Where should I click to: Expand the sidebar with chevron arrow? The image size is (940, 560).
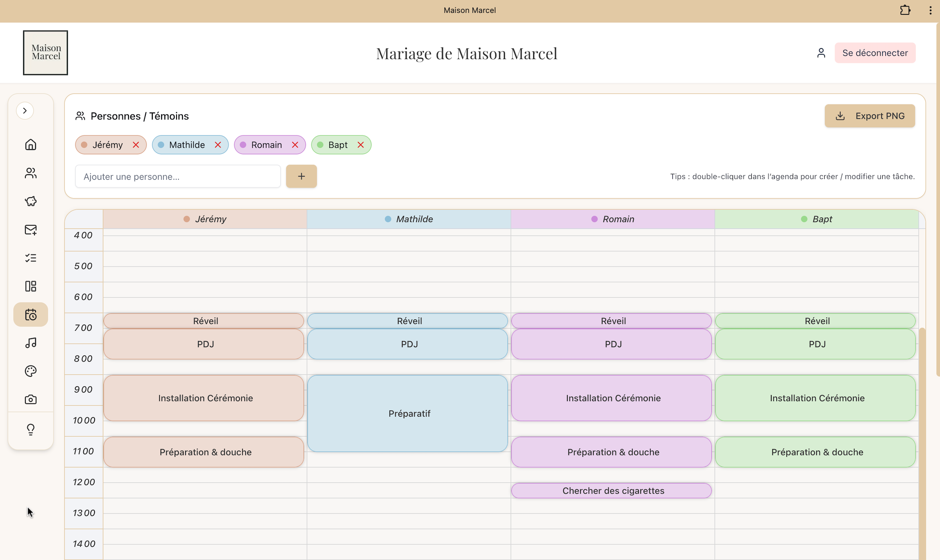point(25,111)
